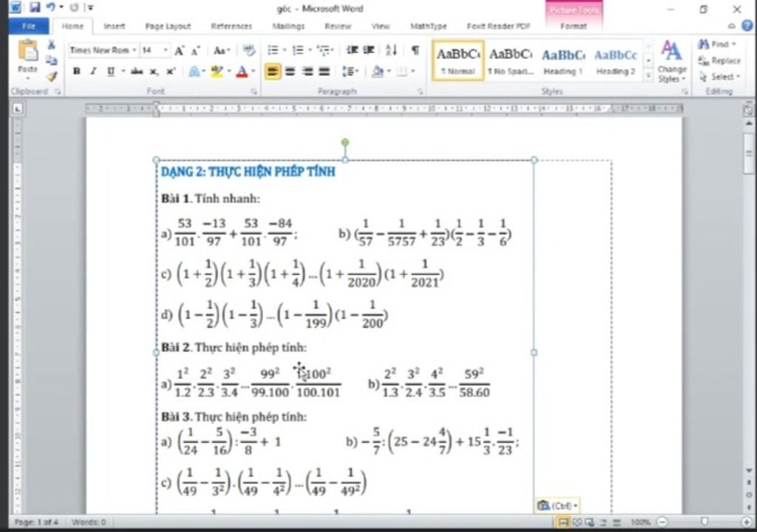757x532 pixels.
Task: Click the Cut scissors icon
Action: (x=51, y=45)
